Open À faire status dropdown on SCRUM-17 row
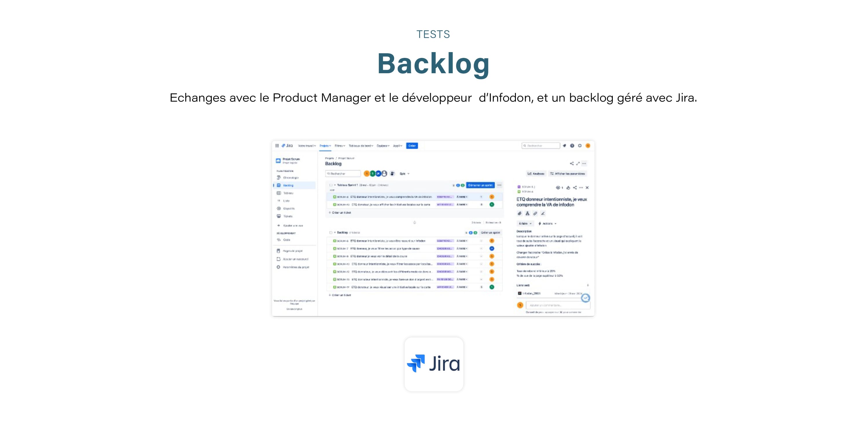 [462, 287]
